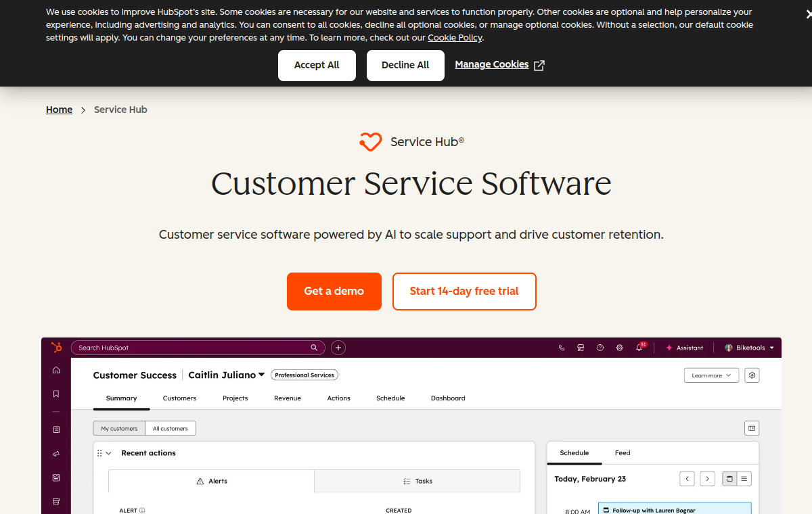The image size is (812, 514).
Task: Switch to the Feed tab
Action: coord(623,453)
